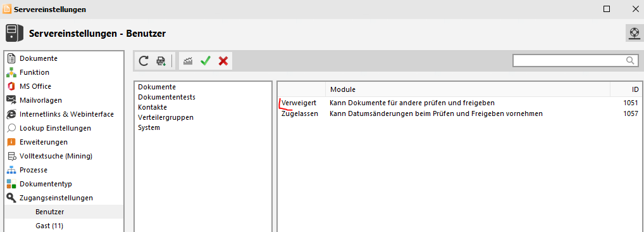Export list with the XLS icon
This screenshot has width=644, height=232.
tap(161, 61)
